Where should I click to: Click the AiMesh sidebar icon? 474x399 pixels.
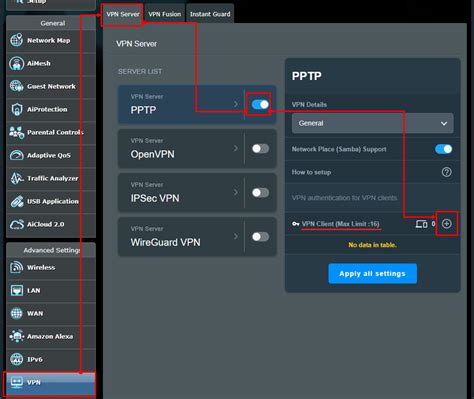(16, 63)
